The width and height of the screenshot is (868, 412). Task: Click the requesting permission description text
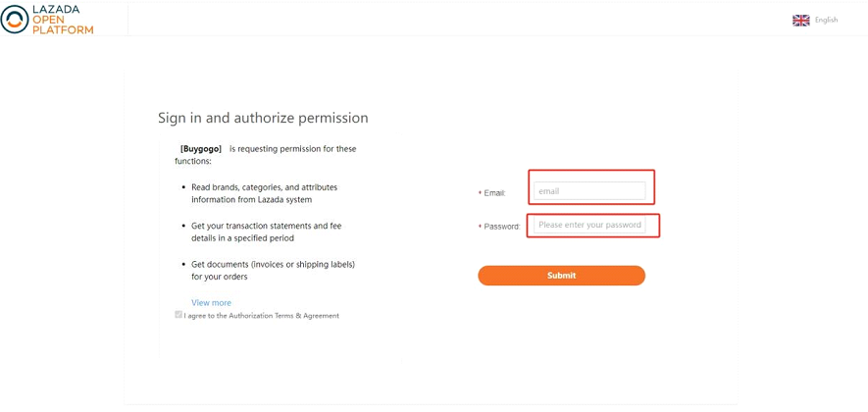[x=266, y=155]
